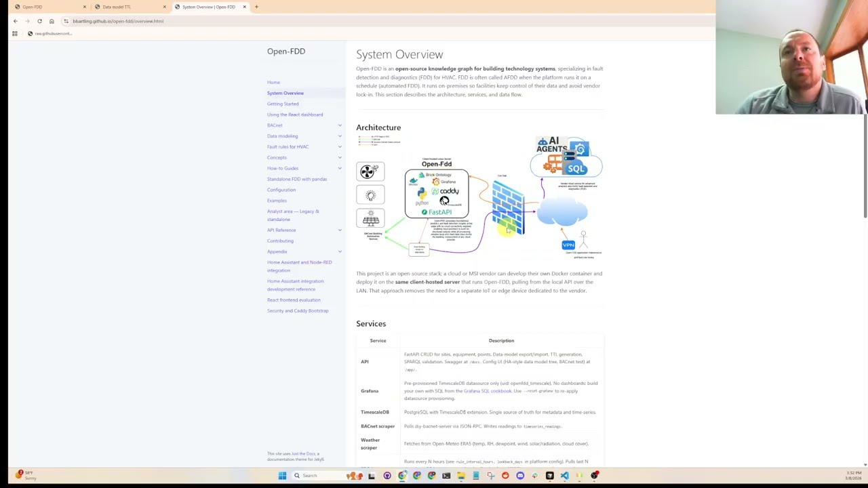This screenshot has width=868, height=488.
Task: Open Home in the docs sidebar
Action: pos(273,83)
